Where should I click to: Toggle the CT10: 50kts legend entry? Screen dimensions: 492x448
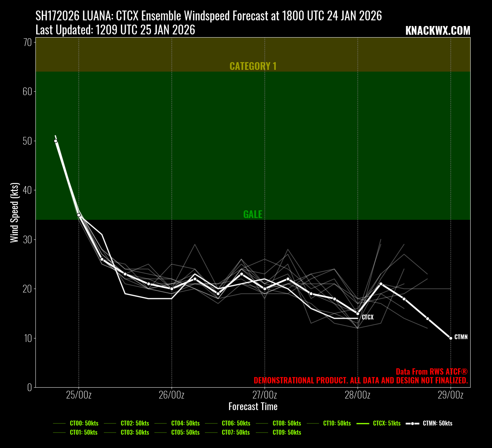point(337,423)
